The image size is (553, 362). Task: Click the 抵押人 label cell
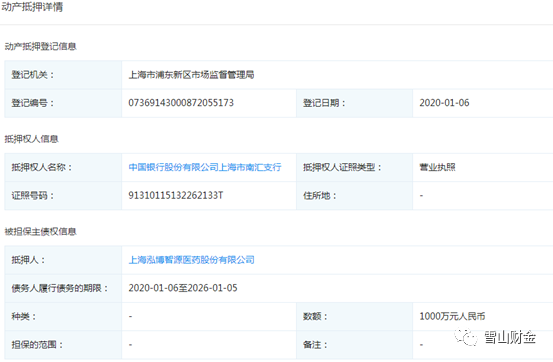pyautogui.click(x=63, y=260)
